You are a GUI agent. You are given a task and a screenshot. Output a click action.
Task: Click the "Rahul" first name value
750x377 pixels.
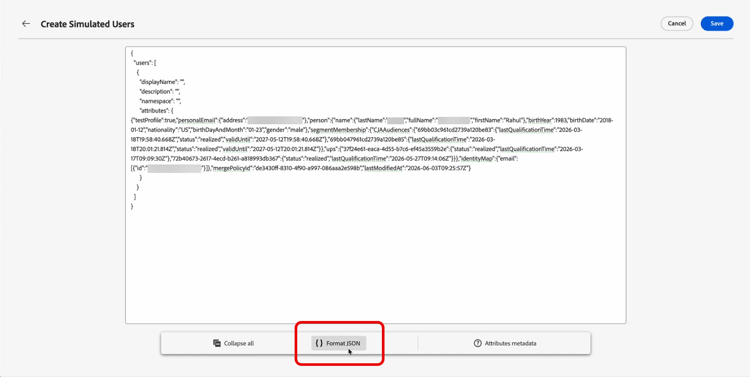[515, 120]
